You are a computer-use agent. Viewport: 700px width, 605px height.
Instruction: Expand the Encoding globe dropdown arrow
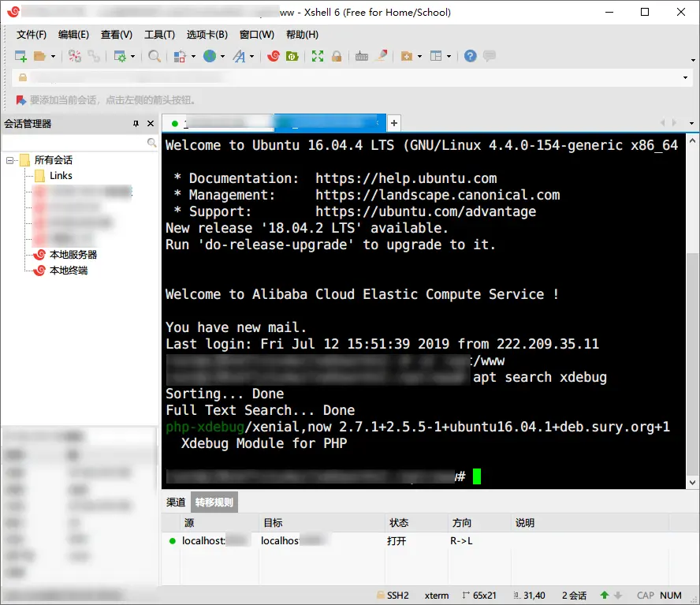point(222,56)
